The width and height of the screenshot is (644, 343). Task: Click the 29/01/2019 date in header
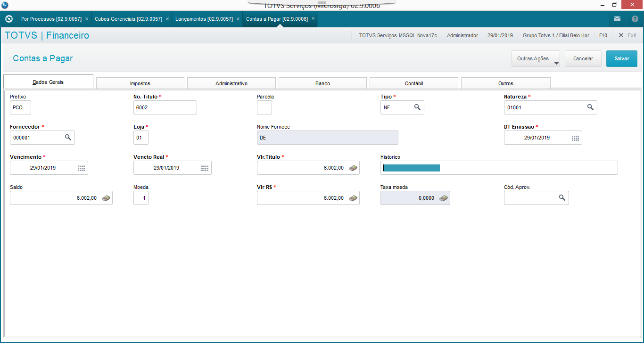click(500, 35)
